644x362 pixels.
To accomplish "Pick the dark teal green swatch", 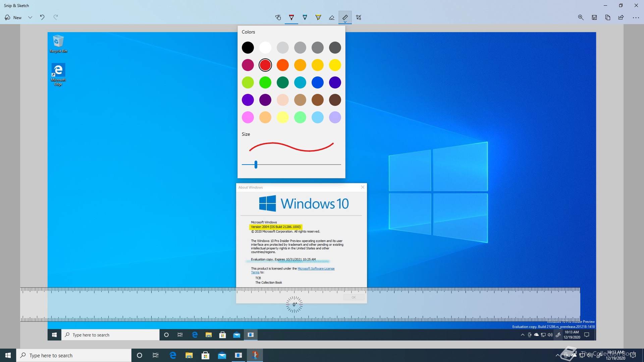I will tap(283, 82).
